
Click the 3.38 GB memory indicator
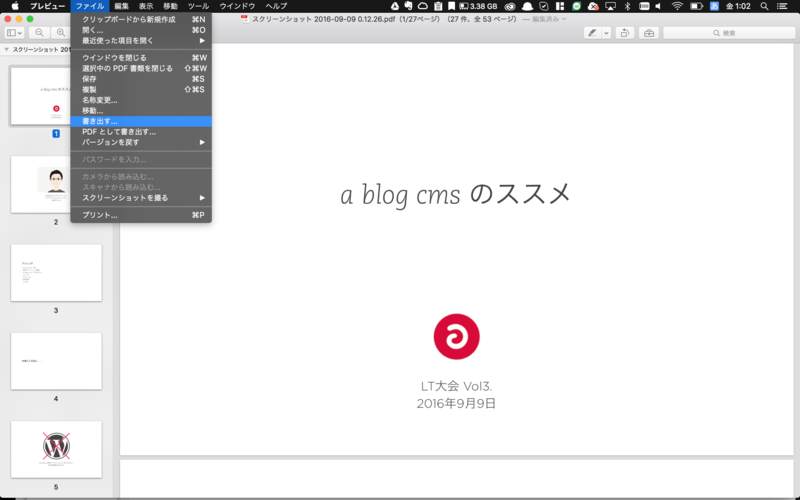tap(479, 6)
